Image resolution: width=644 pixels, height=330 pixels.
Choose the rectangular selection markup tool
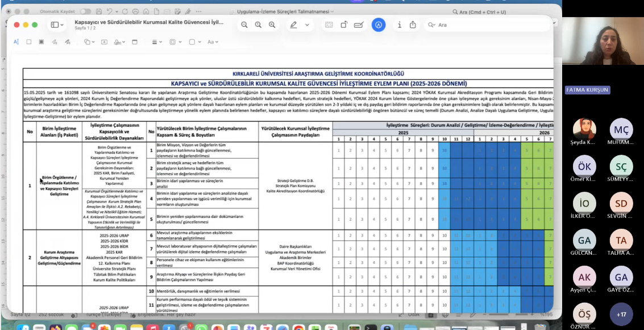click(x=29, y=42)
